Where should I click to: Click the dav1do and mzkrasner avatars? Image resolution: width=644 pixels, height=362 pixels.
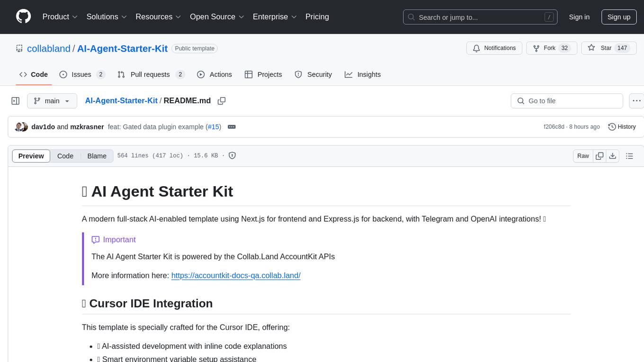click(x=21, y=127)
